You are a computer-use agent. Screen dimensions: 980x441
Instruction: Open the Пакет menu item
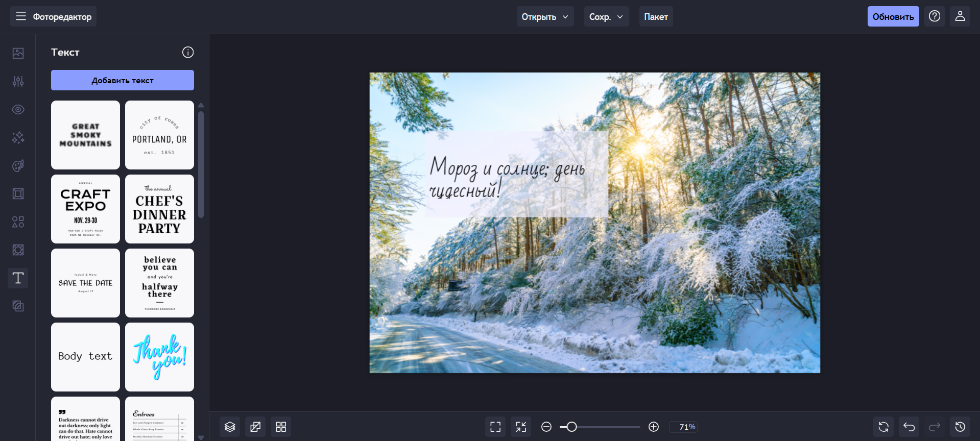point(656,17)
